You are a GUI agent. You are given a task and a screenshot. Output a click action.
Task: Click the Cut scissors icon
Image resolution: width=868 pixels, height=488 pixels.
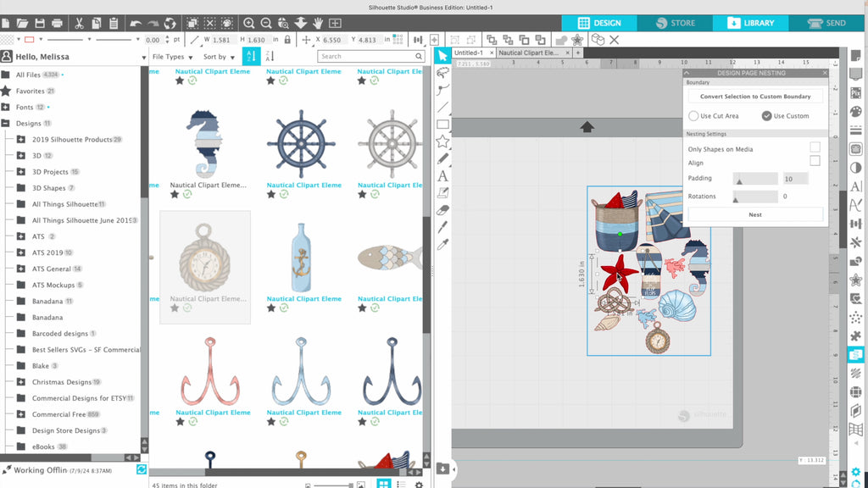[x=79, y=23]
